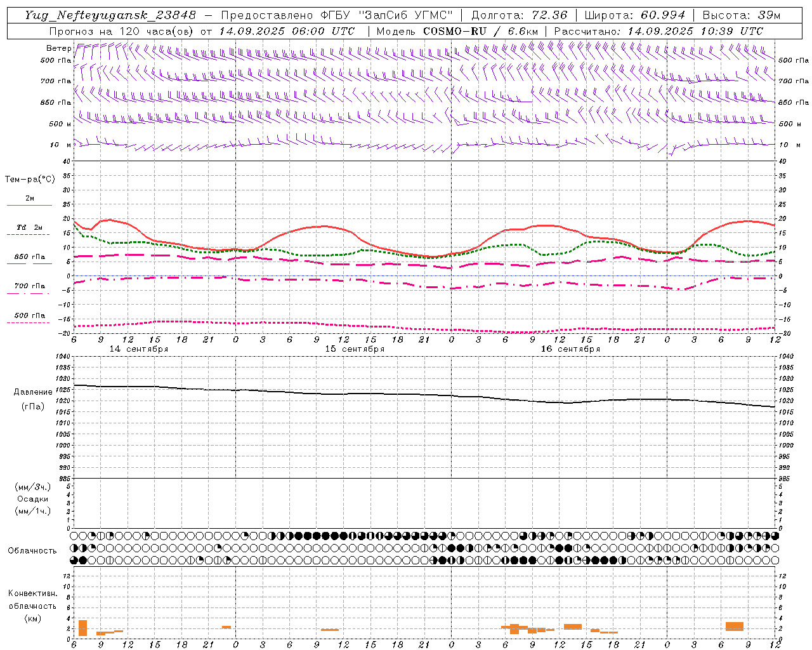The height and width of the screenshot is (650, 812).
Task: Click the 'Конвективн.' panel label
Action: (33, 594)
